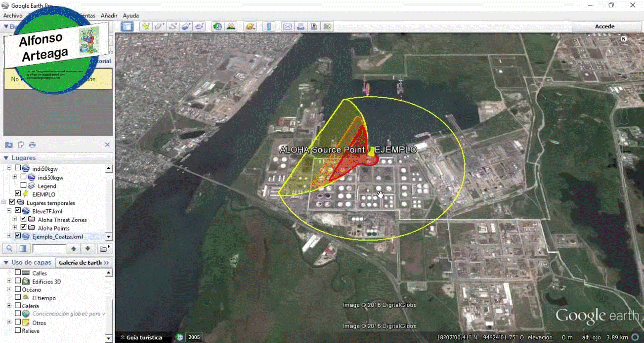Move selected place up with arrow button

[73, 248]
